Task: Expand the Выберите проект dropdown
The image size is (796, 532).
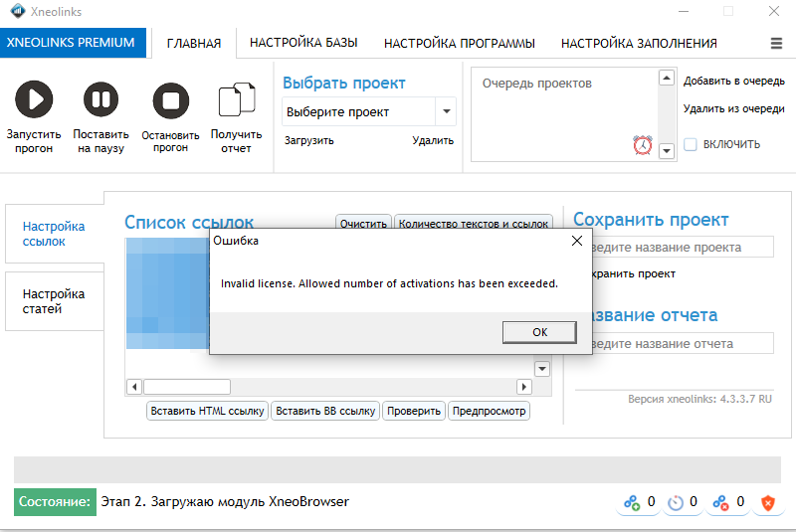Action: (x=446, y=111)
